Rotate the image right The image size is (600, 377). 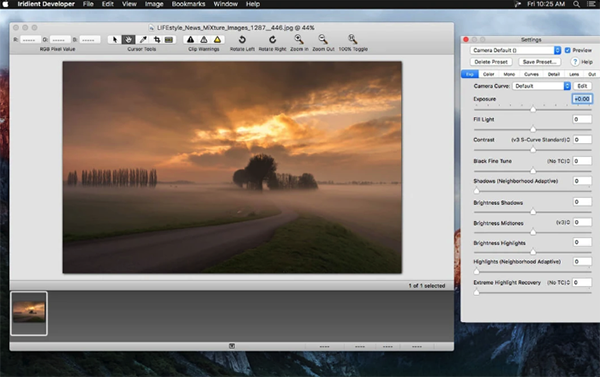point(272,39)
